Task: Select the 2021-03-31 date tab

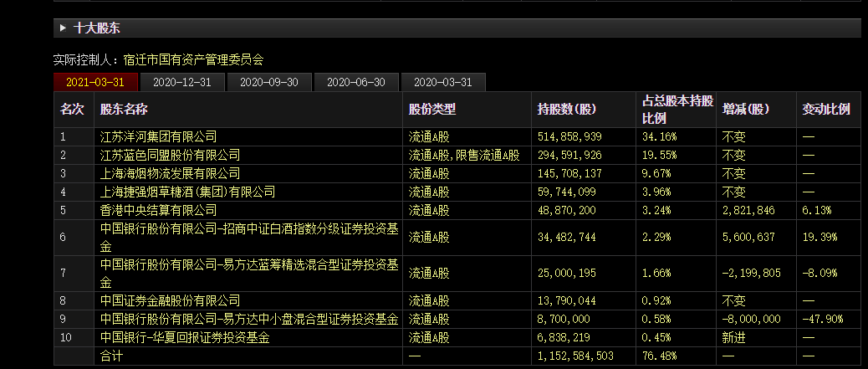Action: click(94, 82)
